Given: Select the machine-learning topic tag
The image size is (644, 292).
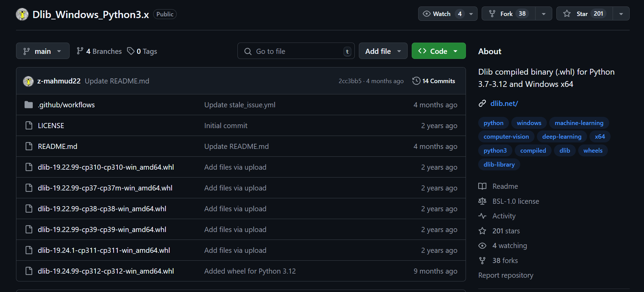Looking at the screenshot, I should pos(579,123).
